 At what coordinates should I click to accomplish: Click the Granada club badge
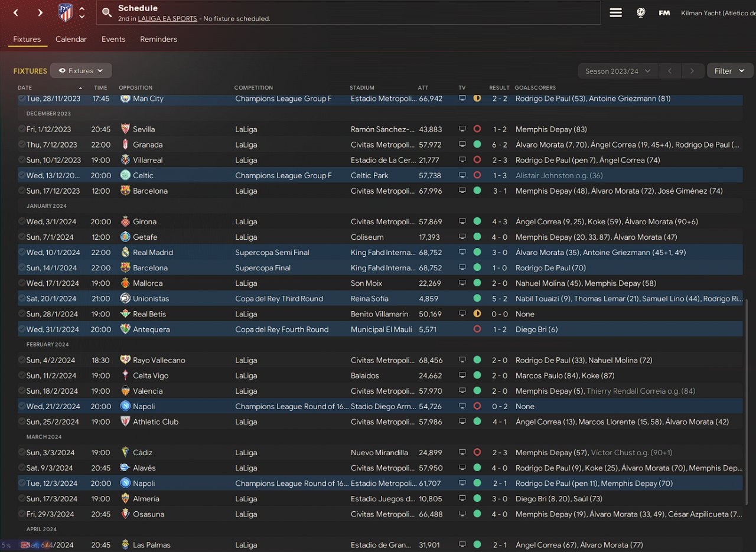tap(125, 145)
